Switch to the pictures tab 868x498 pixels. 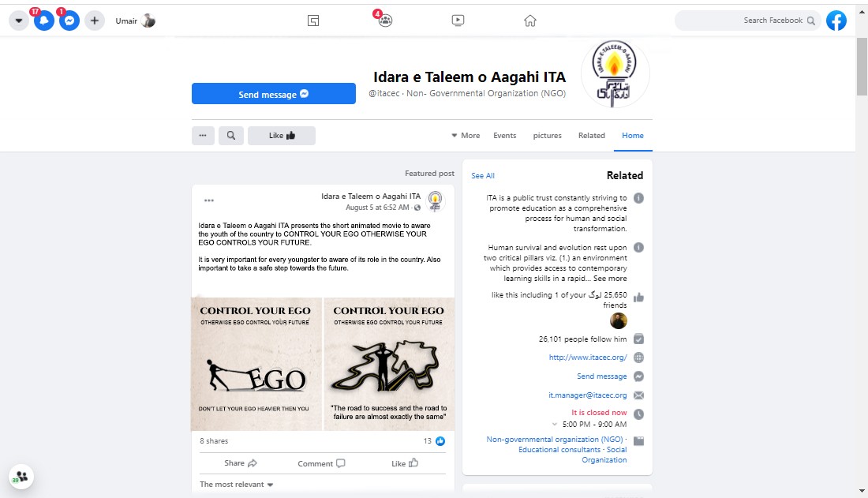tap(547, 136)
